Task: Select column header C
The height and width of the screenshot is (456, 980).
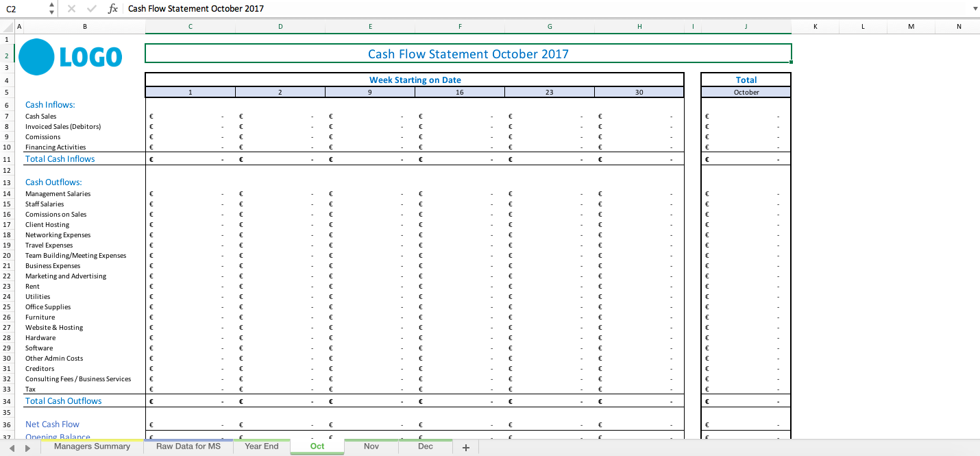Action: [x=190, y=26]
